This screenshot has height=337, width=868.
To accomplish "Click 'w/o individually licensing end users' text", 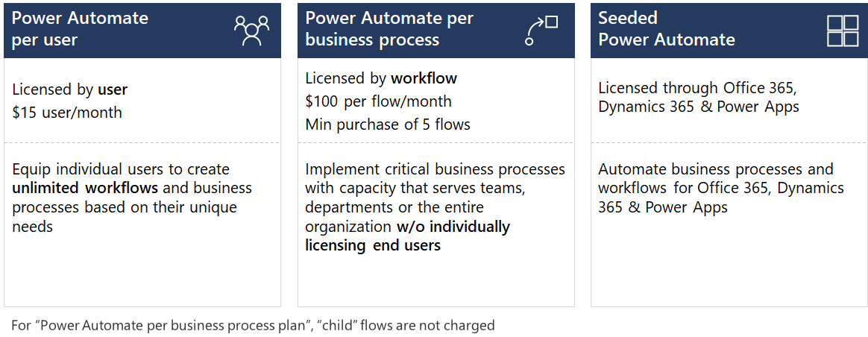I will 407,236.
